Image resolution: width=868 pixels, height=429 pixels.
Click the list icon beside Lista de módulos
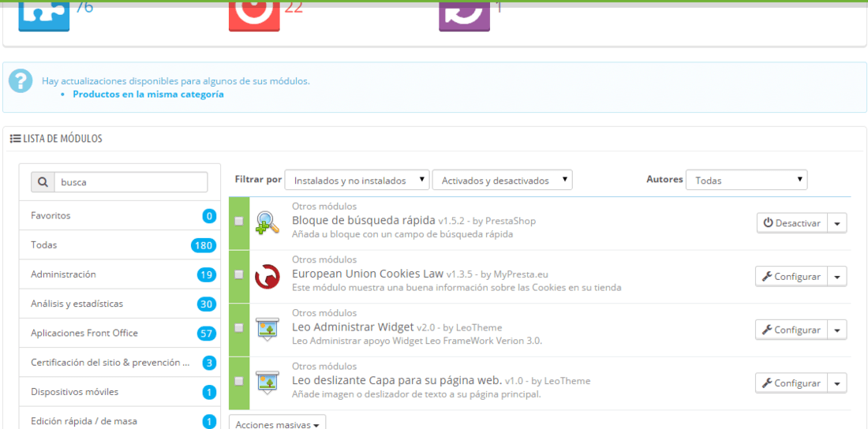pos(16,138)
